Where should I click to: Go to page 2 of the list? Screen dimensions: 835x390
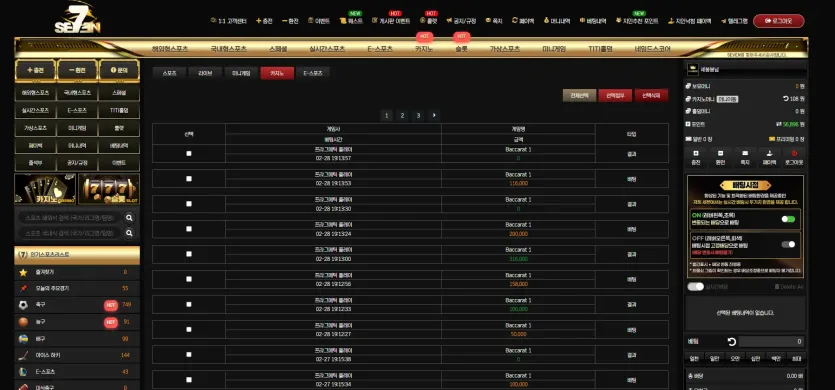click(403, 116)
